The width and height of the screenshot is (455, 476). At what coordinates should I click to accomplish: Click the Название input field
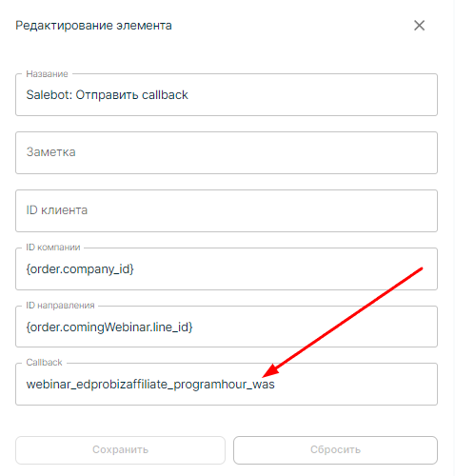pos(227,94)
